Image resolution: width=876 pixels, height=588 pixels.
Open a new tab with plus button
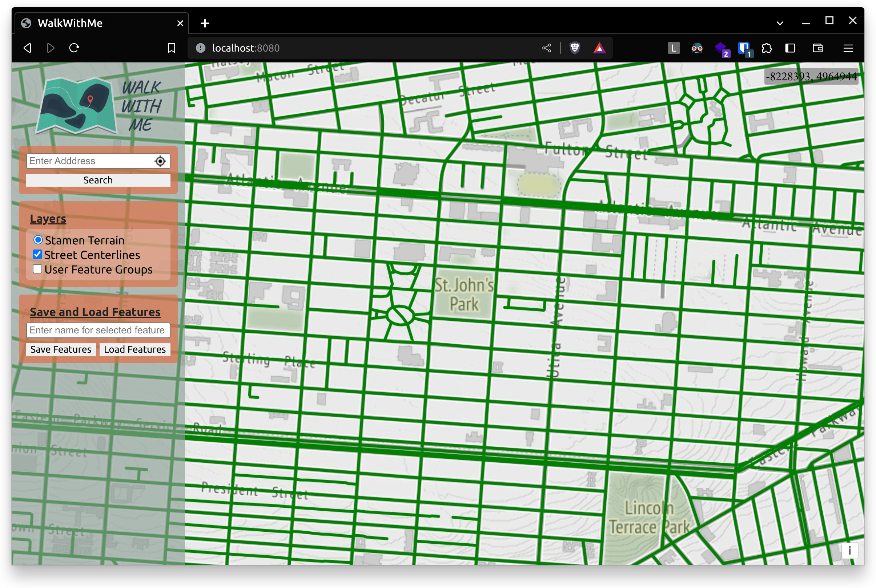(x=205, y=23)
